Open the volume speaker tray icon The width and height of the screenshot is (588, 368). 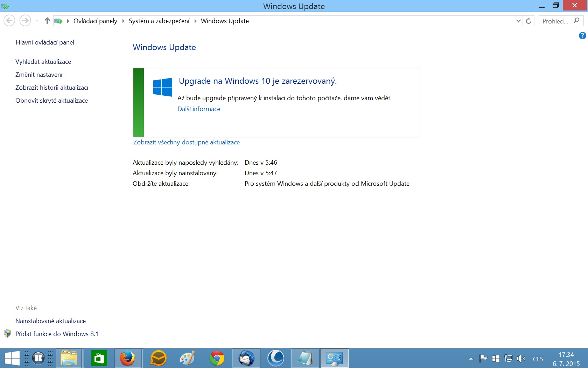(x=521, y=359)
